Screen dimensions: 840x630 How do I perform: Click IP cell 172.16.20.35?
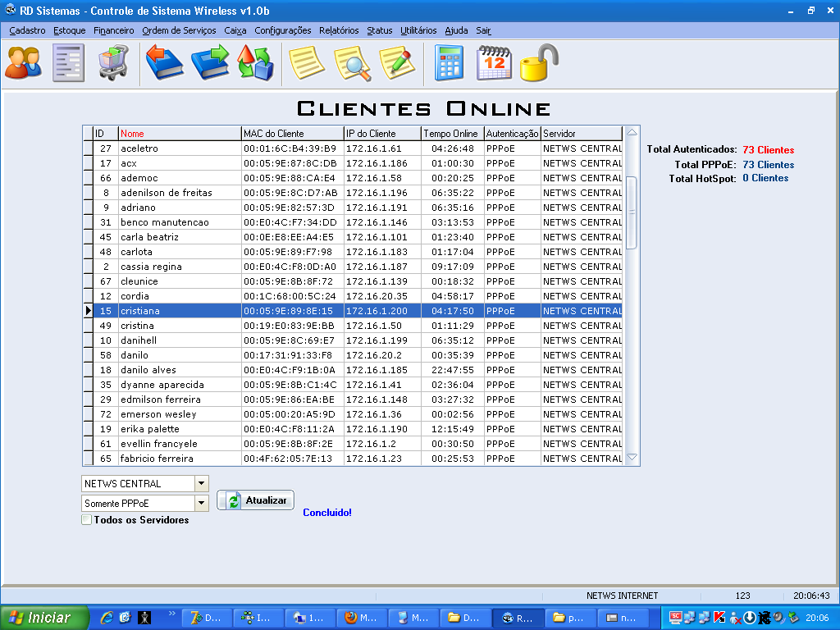[382, 295]
